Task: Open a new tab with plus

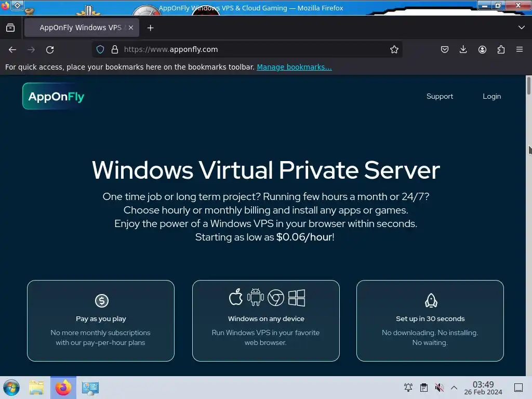Action: click(150, 28)
